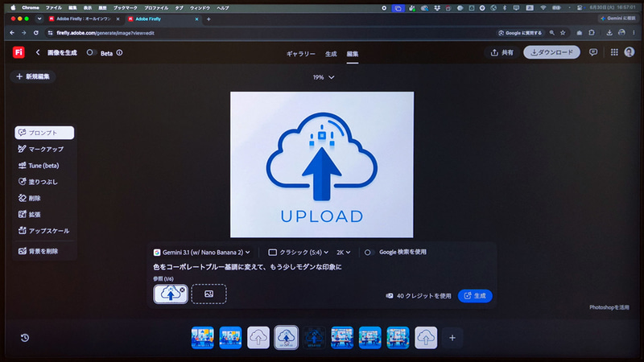The width and height of the screenshot is (644, 362).
Task: Click the reference cloud upload thumbnail
Action: point(170,294)
